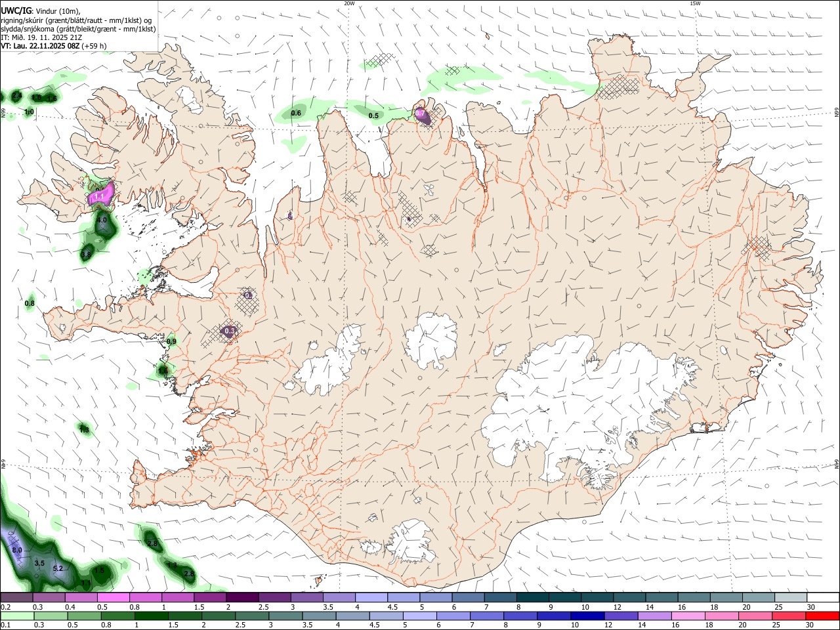Click the 'UWC/IG' title text
This screenshot has width=840, height=630.
(15, 10)
